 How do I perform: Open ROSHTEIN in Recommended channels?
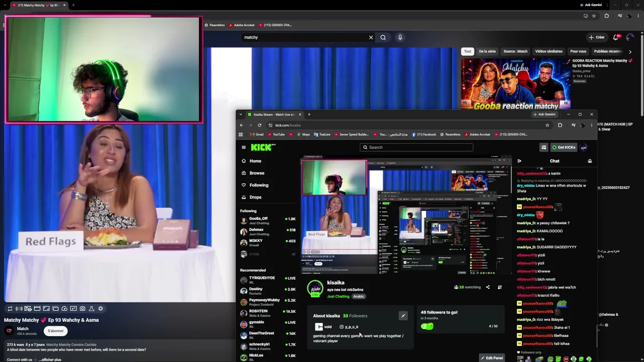pyautogui.click(x=268, y=312)
